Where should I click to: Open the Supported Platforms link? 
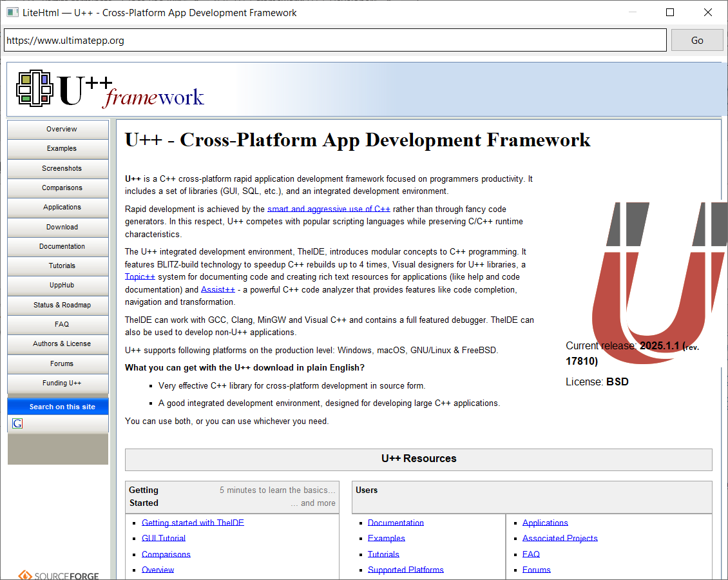(x=406, y=570)
